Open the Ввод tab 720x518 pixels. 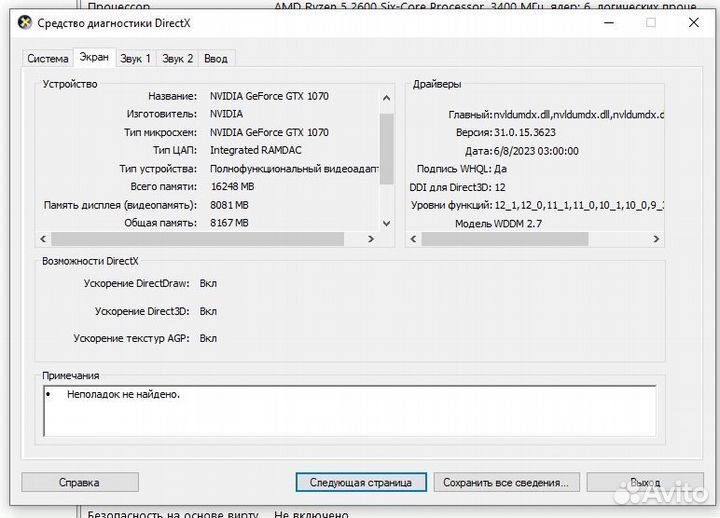[215, 59]
